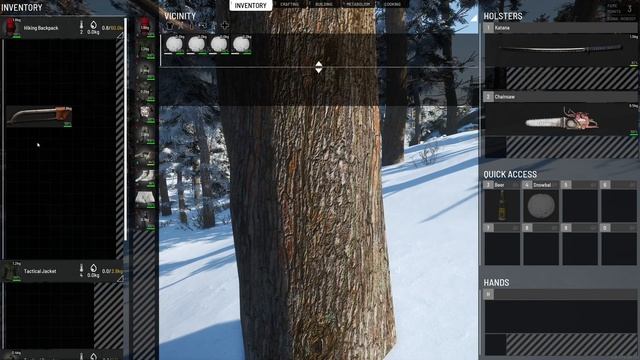Collapse the Hiking Backpack grid corner arrow
This screenshot has height=360, width=640.
[120, 36]
